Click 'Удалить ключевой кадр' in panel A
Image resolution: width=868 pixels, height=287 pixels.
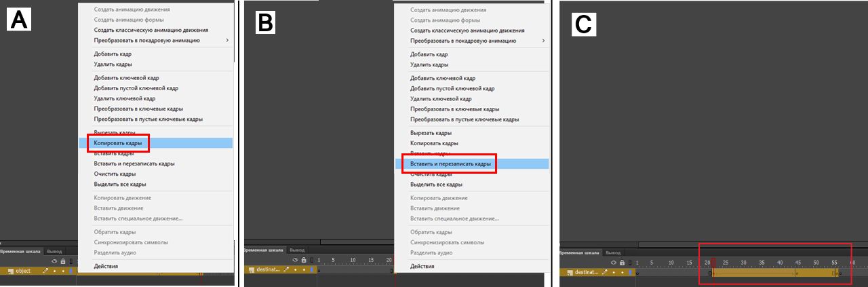(x=124, y=98)
